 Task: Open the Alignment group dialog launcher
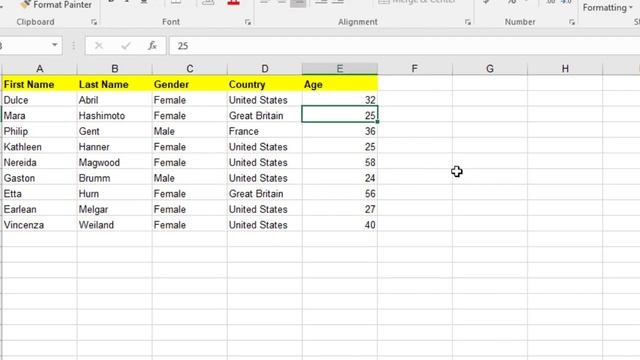[x=468, y=22]
